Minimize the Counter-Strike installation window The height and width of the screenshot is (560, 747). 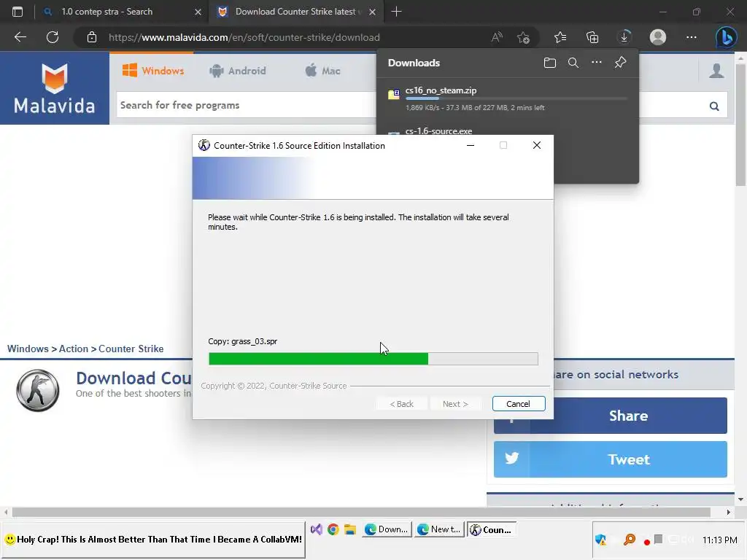[471, 145]
